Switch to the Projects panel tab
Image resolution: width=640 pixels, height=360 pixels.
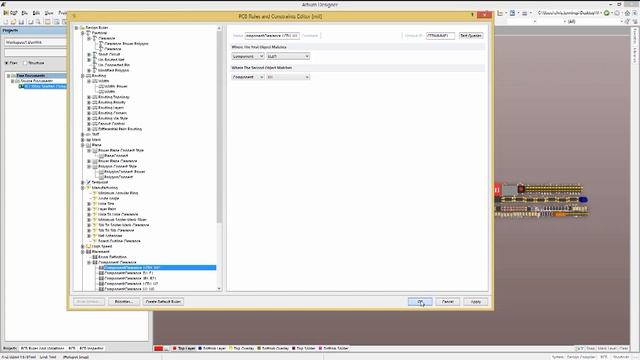tap(10, 349)
